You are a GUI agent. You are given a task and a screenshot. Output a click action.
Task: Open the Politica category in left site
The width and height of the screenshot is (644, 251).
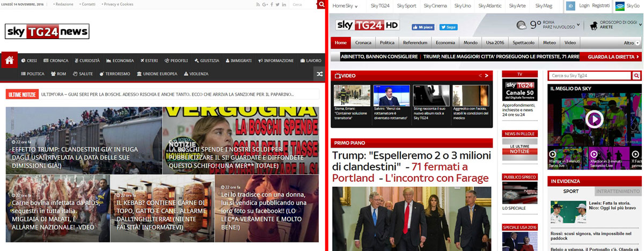(x=33, y=74)
